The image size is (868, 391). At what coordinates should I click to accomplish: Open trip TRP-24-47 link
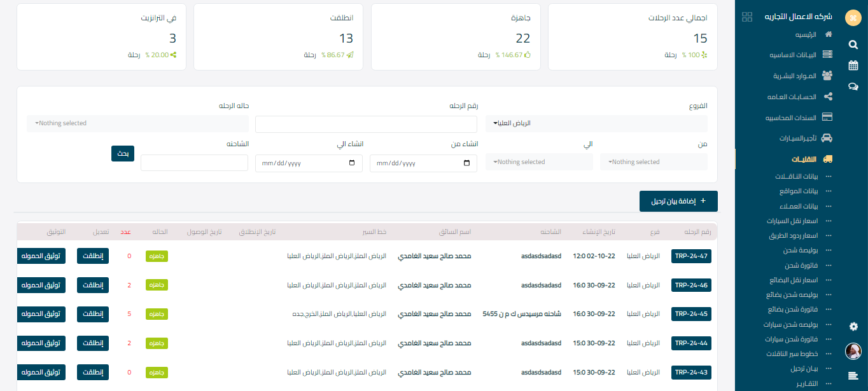[x=691, y=256]
